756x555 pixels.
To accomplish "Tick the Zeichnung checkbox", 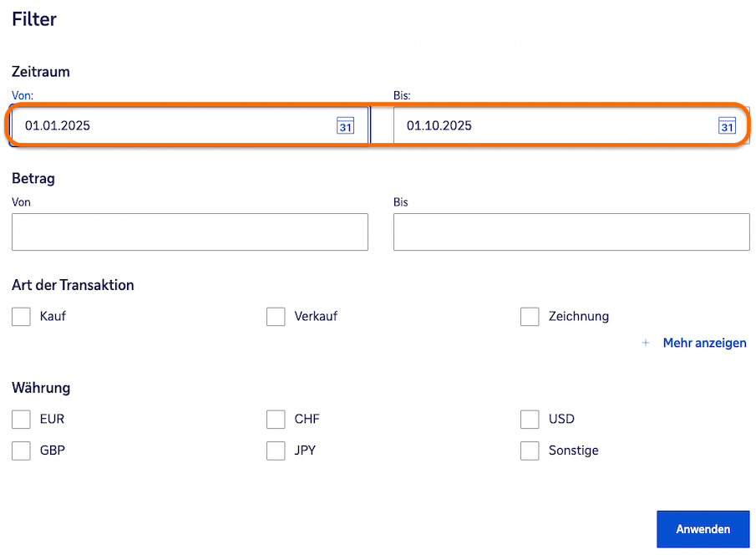I will (530, 317).
